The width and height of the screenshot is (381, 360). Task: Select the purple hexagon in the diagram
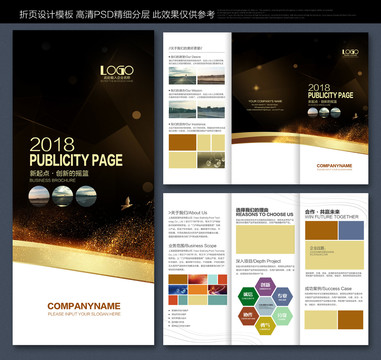point(265,286)
